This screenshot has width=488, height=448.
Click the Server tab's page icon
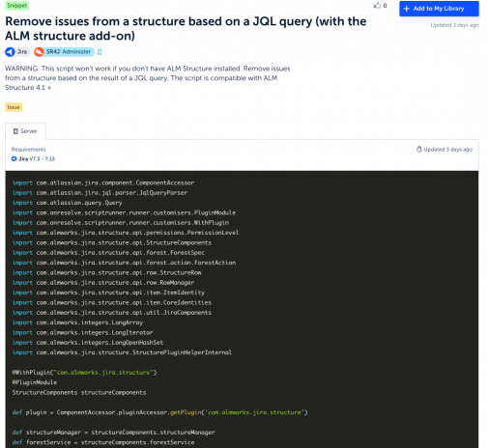[15, 131]
